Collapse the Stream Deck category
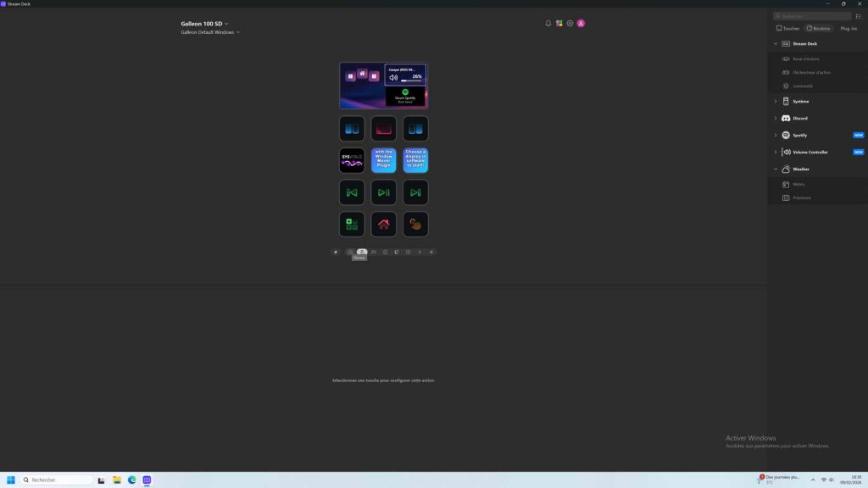The width and height of the screenshot is (868, 488). pyautogui.click(x=775, y=43)
